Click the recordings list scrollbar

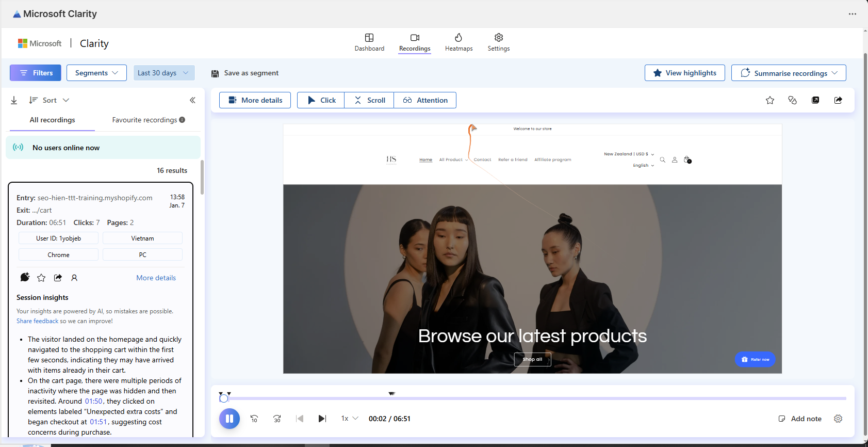pos(202,177)
